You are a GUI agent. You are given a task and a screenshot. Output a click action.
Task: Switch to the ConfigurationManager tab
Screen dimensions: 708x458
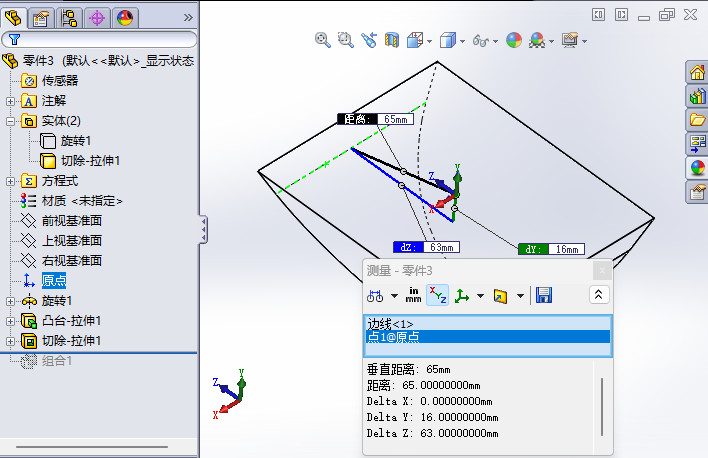coord(69,18)
